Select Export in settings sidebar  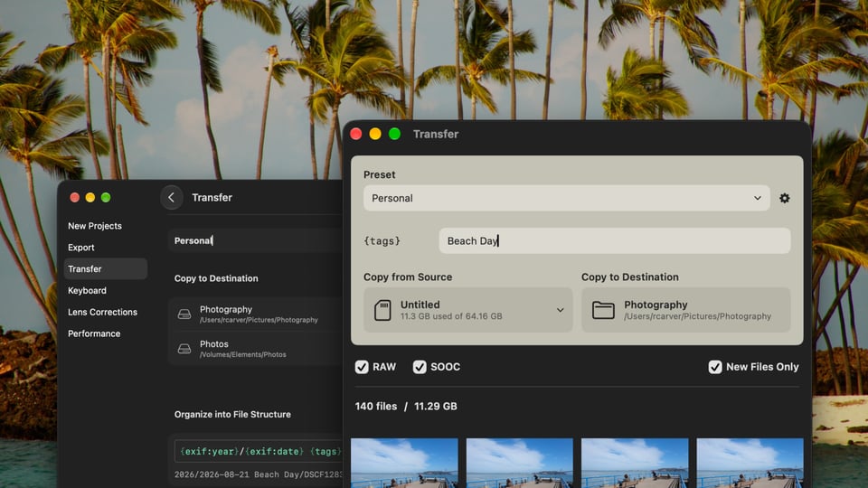click(x=81, y=248)
